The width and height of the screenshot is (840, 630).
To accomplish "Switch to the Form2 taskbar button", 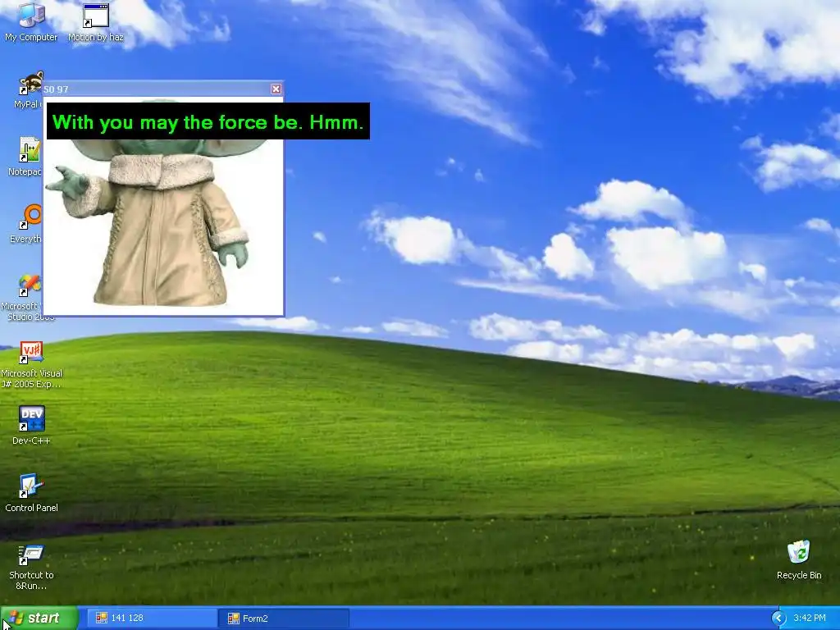I will click(284, 619).
